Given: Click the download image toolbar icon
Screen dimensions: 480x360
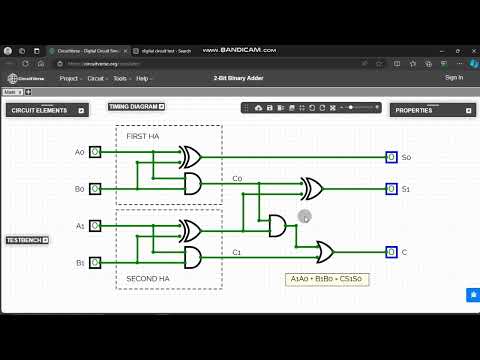Looking at the screenshot, I should pyautogui.click(x=292, y=108).
